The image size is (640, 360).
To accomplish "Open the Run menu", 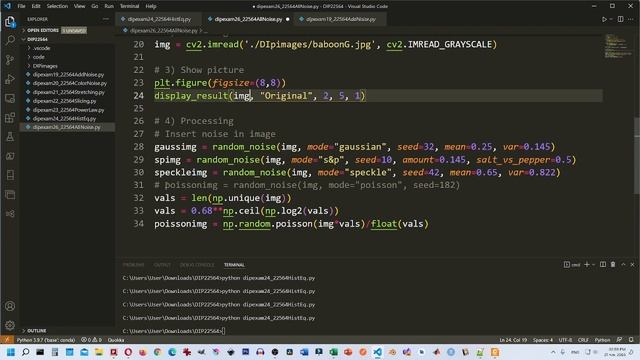I will [109, 6].
